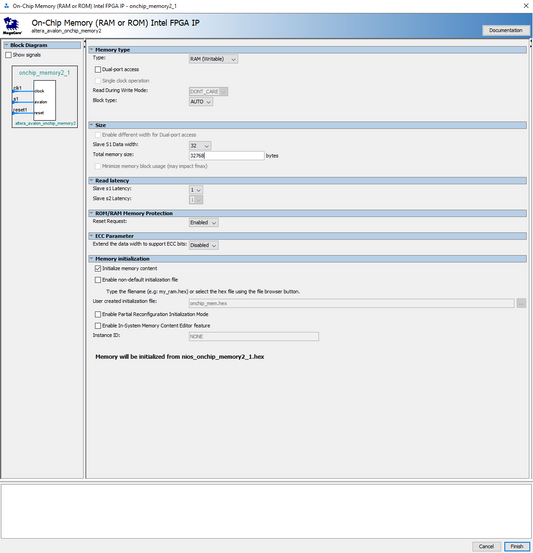Click the messages output pane at bottom
The width and height of the screenshot is (533, 553).
point(266,511)
